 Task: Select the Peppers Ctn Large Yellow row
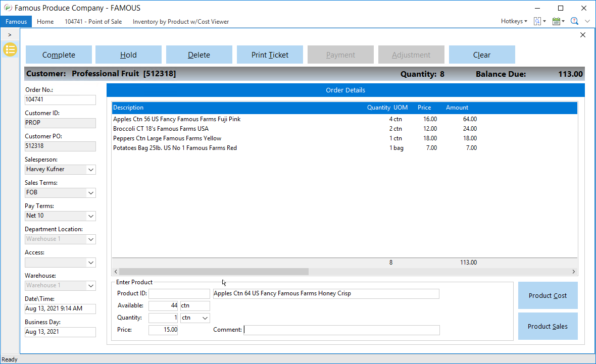344,138
